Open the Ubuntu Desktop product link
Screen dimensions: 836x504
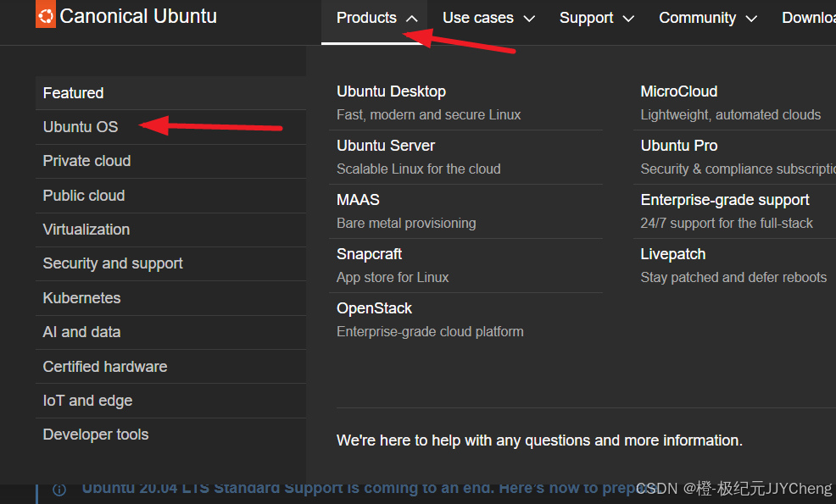pos(392,91)
